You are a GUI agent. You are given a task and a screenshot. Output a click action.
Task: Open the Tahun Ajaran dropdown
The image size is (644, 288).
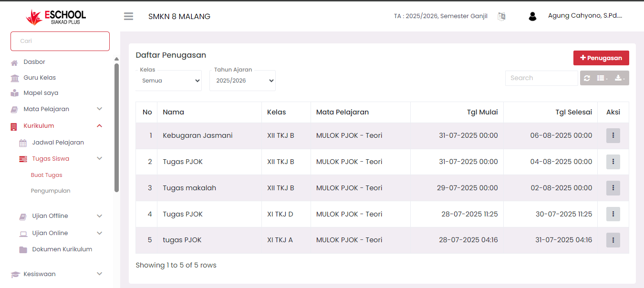[242, 81]
